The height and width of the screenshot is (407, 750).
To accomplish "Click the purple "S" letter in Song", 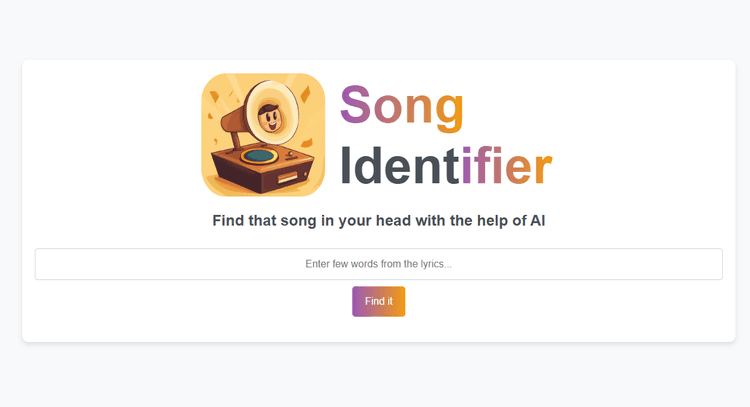I will (x=356, y=105).
